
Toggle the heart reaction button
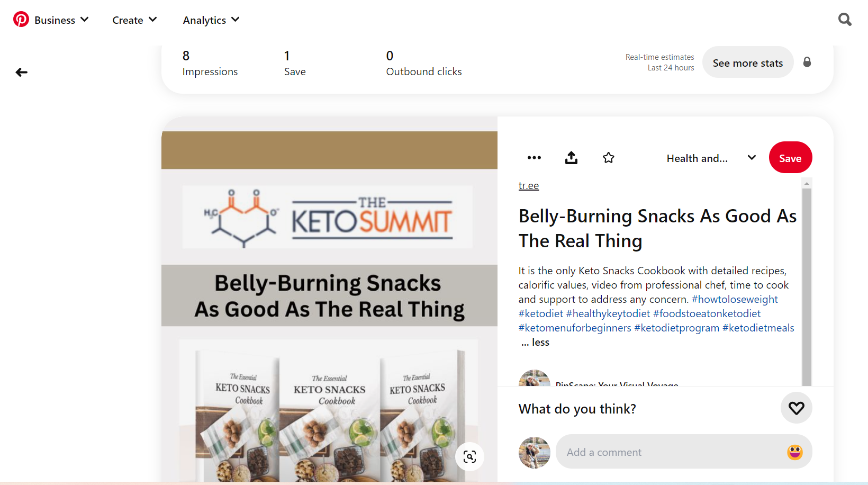796,408
